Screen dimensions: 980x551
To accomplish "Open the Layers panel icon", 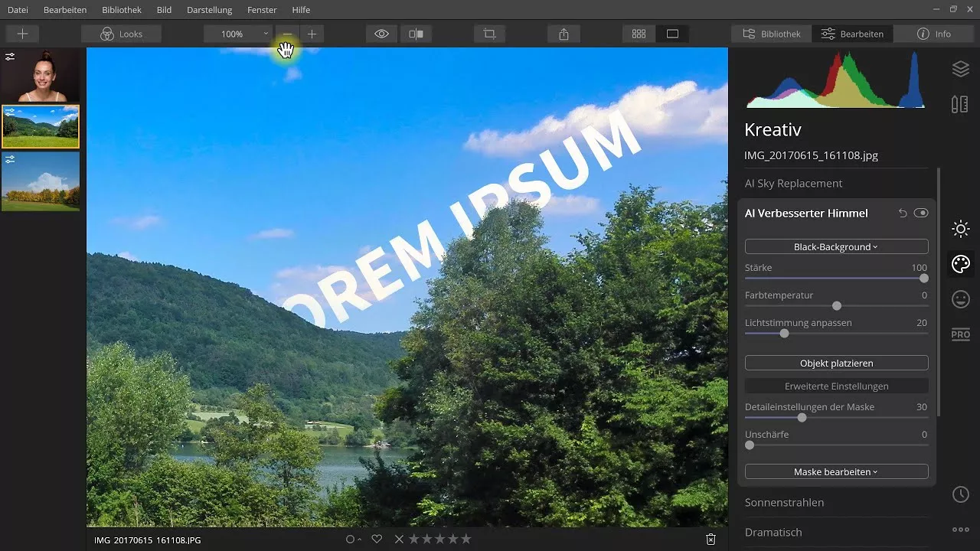I will 960,69.
